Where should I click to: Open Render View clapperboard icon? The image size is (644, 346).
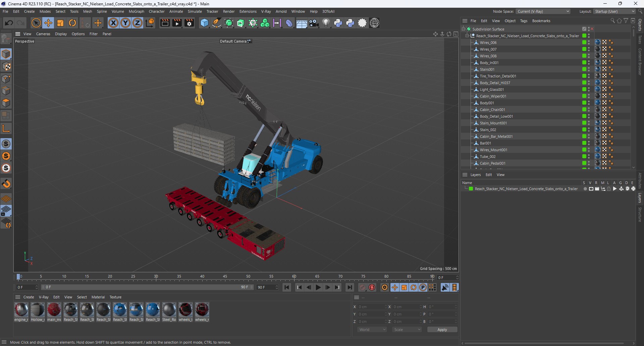pyautogui.click(x=165, y=23)
